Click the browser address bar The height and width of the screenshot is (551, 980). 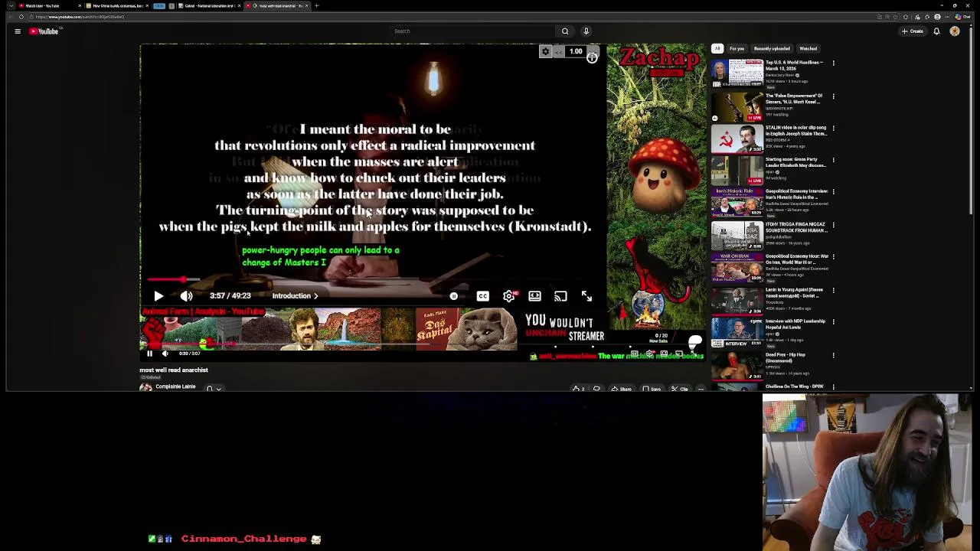(452, 17)
